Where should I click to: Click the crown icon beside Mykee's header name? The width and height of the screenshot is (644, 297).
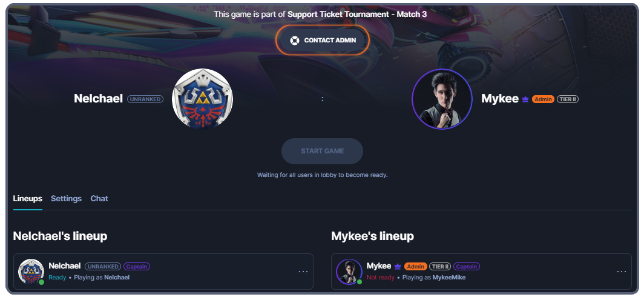tap(525, 99)
